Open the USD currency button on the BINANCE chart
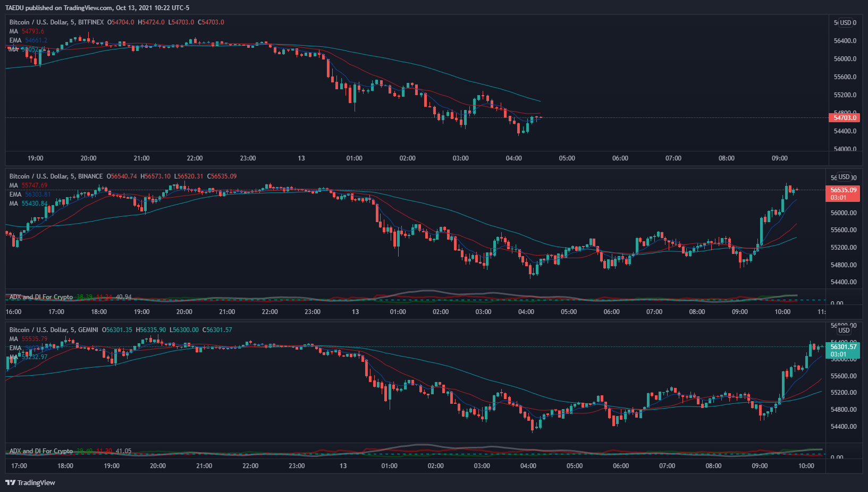The height and width of the screenshot is (492, 868). pyautogui.click(x=844, y=177)
